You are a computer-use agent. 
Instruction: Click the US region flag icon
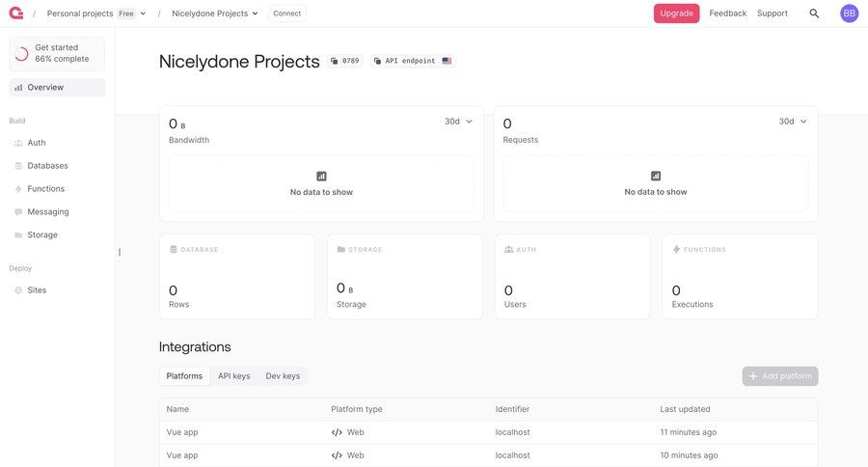point(447,61)
